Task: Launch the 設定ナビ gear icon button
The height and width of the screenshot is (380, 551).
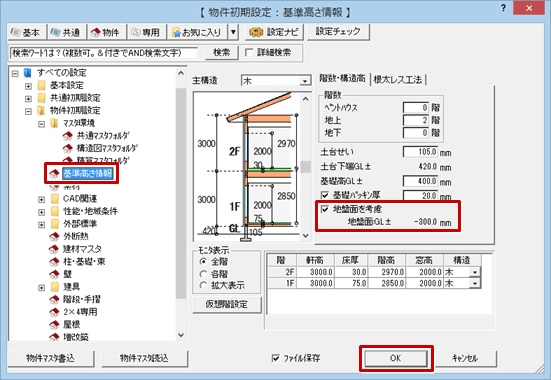Action: 274,32
